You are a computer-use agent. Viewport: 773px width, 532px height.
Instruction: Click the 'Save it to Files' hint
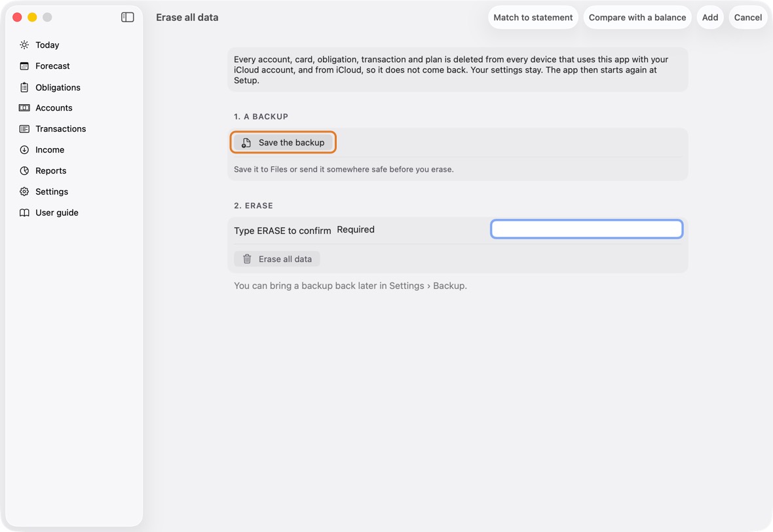[x=344, y=169]
